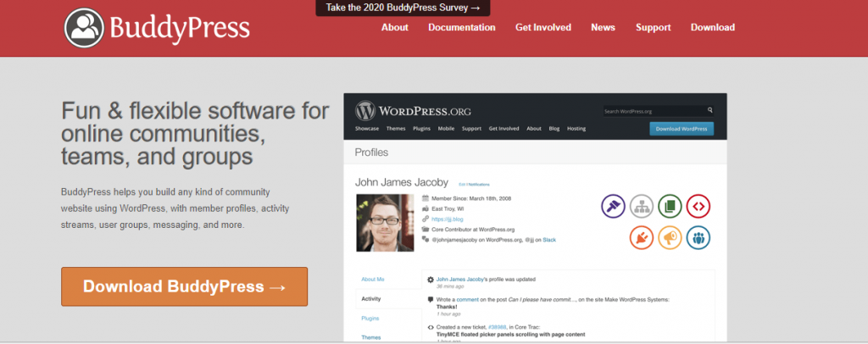Click the Fun & flexible software headline
Viewport: 868px width, 344px height.
196,134
